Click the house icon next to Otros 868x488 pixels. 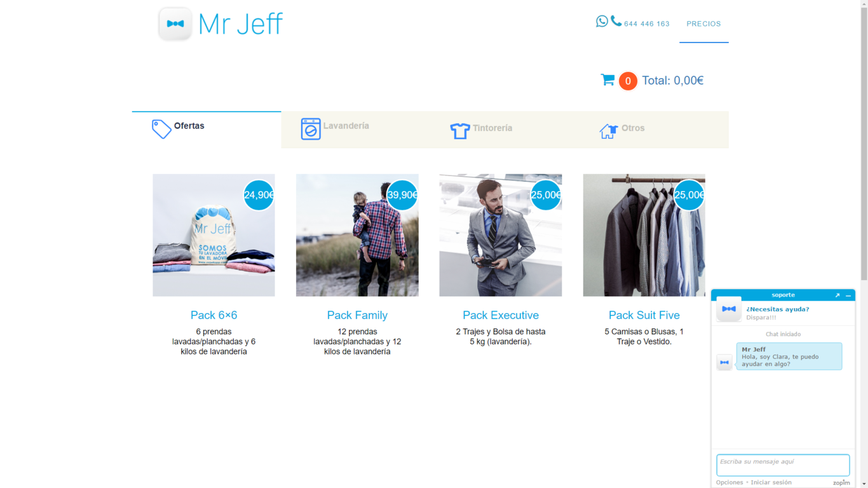[608, 130]
